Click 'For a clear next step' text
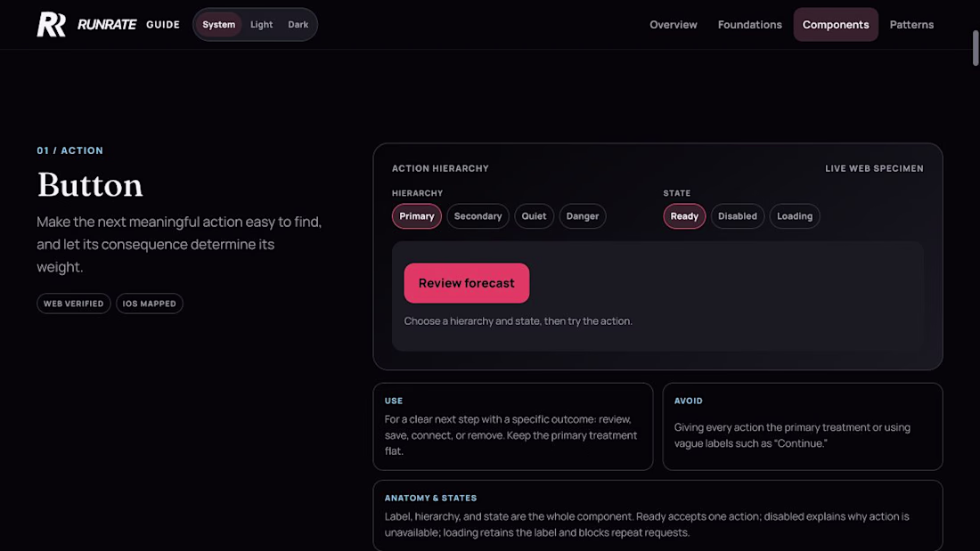Viewport: 980px width, 551px height. coord(510,434)
